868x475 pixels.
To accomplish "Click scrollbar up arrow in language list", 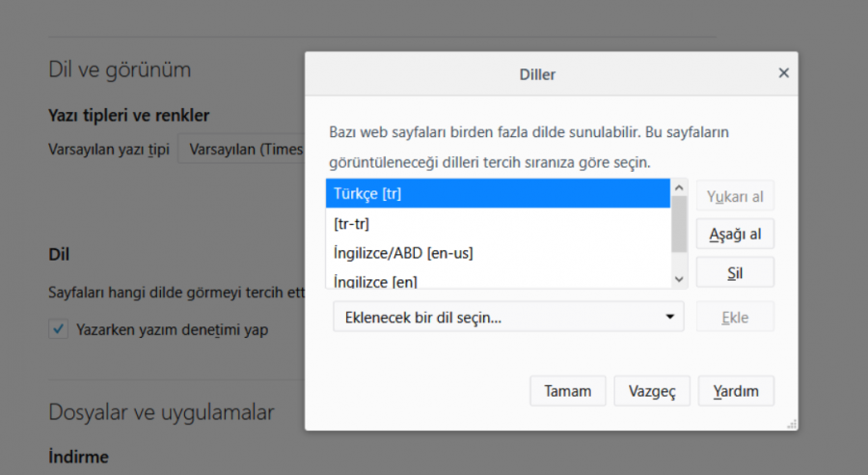I will (679, 188).
